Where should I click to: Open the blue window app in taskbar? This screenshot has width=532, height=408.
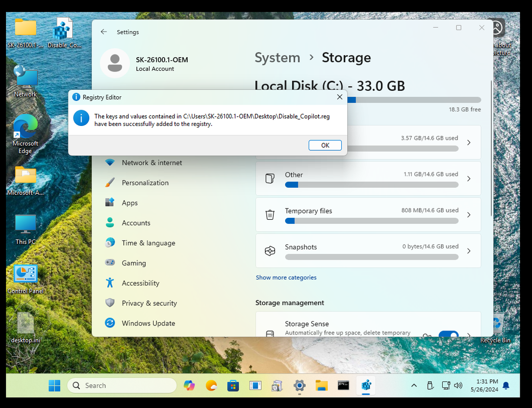point(255,385)
